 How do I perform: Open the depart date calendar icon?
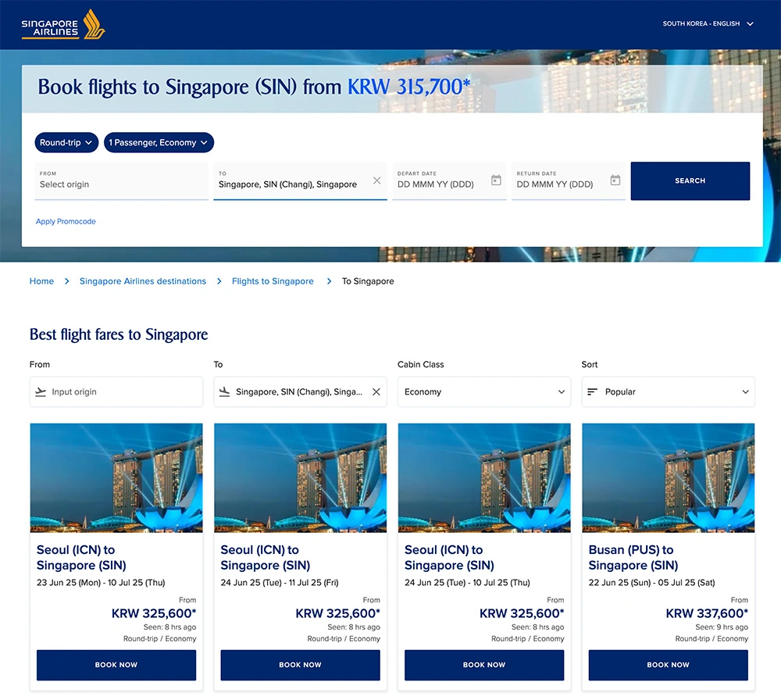496,180
